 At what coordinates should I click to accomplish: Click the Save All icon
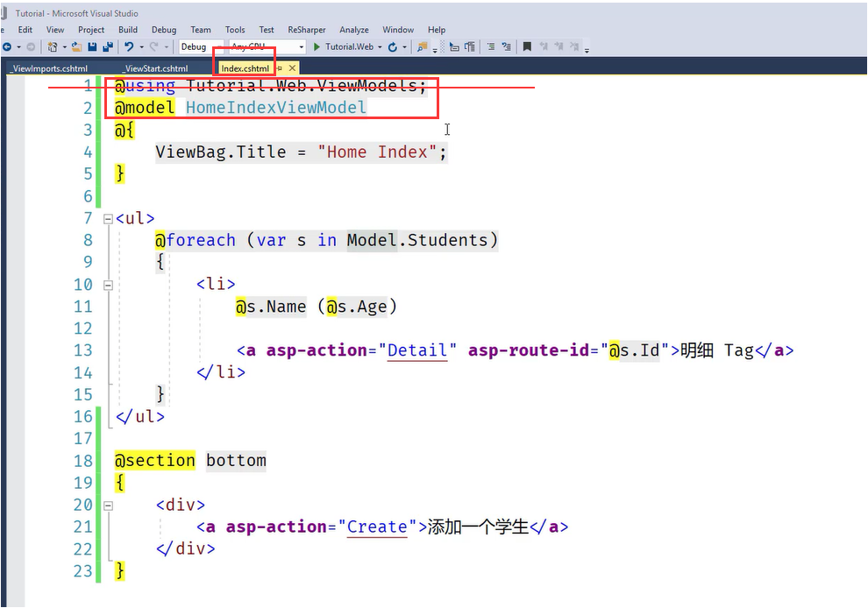[x=108, y=47]
